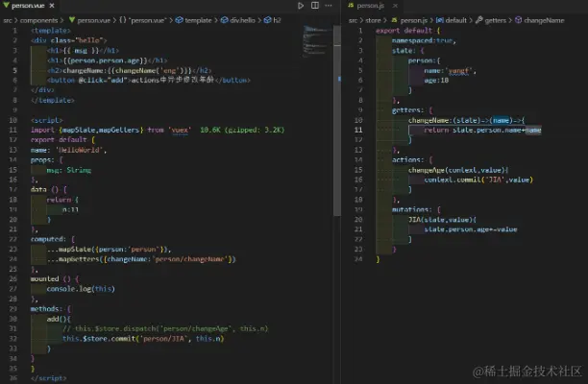This screenshot has height=384, width=588.
Task: Click the Vue icon on person.vue tab
Action: (6, 5)
